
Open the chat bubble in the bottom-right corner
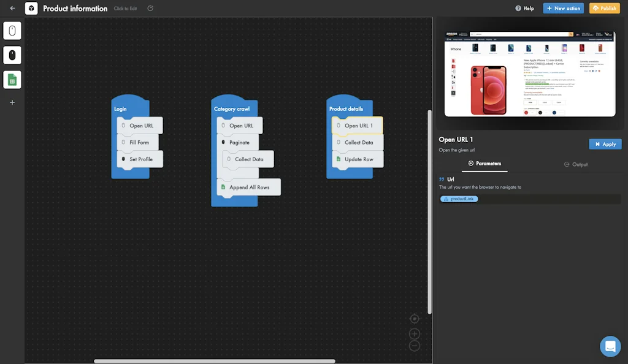pyautogui.click(x=610, y=346)
